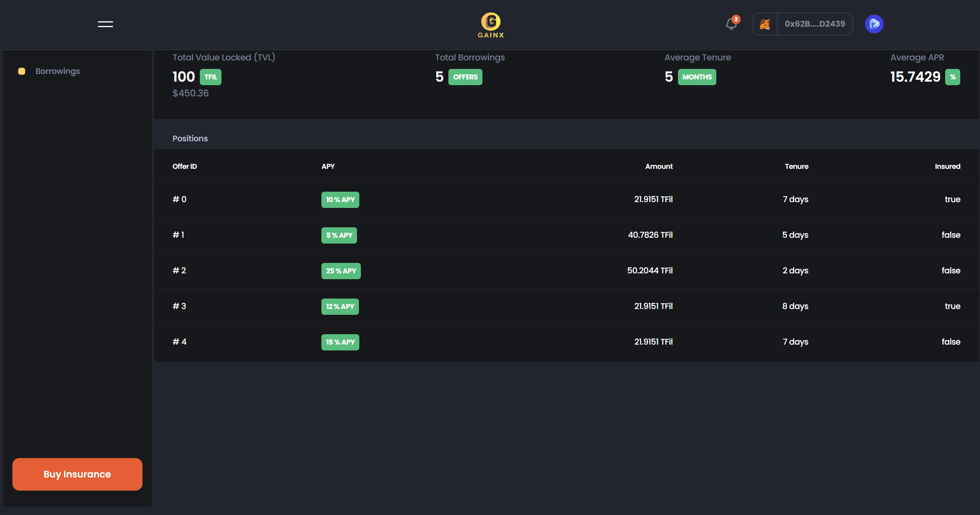Click the TFIL badge next to 100
Image resolution: width=980 pixels, height=515 pixels.
point(210,77)
